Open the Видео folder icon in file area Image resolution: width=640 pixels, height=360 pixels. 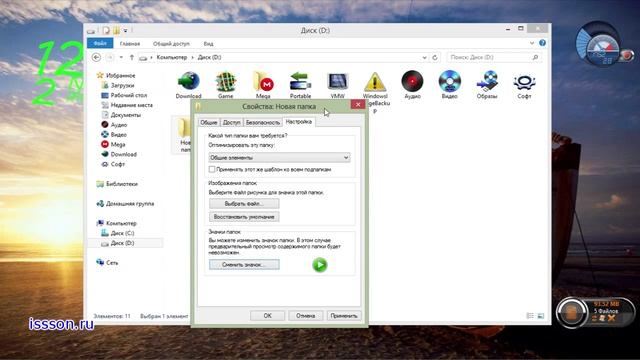pyautogui.click(x=449, y=81)
